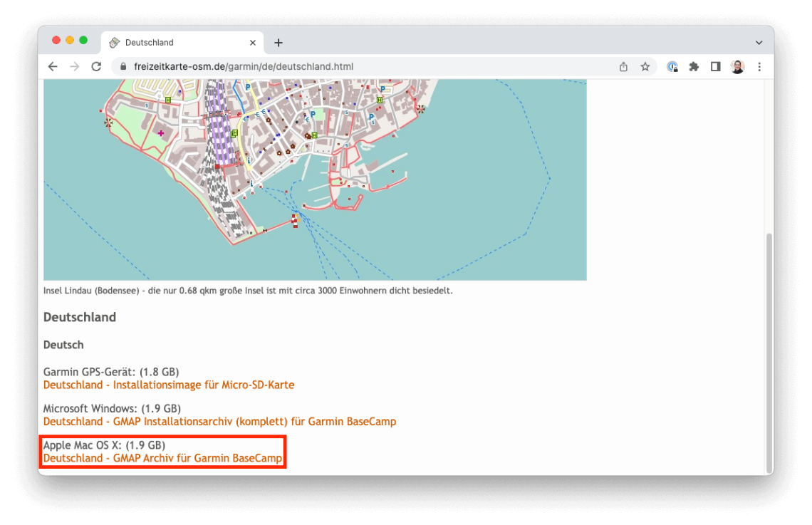Bookmark this page with the star icon

[x=645, y=66]
